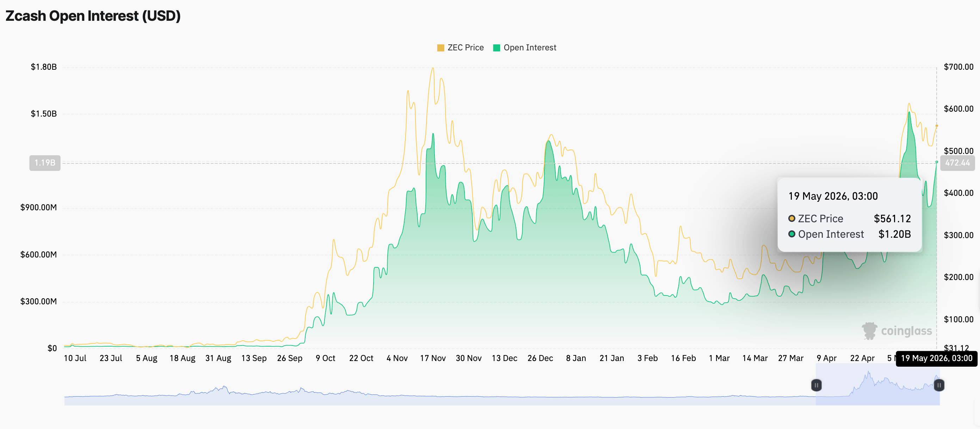Click the tooltip date 19 May 2026, 03:00
The image size is (980, 429).
(833, 196)
